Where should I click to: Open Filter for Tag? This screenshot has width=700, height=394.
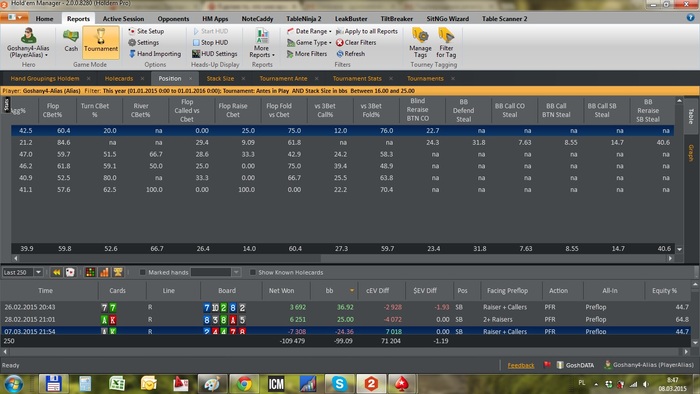(446, 43)
